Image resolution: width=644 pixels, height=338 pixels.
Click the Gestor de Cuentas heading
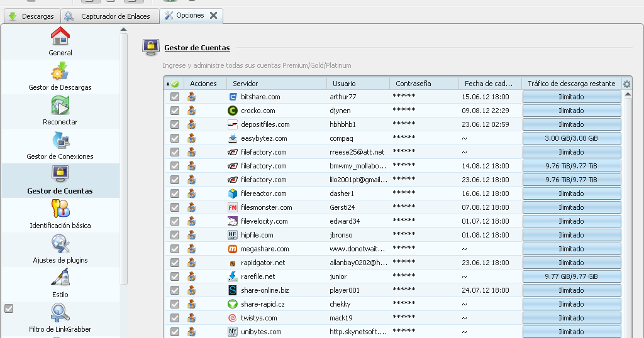coord(197,48)
